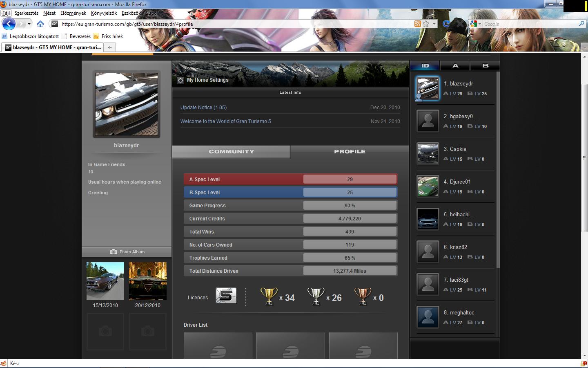Image resolution: width=588 pixels, height=368 pixels.
Task: Select the A-Spec Level 29 bar
Action: 290,179
